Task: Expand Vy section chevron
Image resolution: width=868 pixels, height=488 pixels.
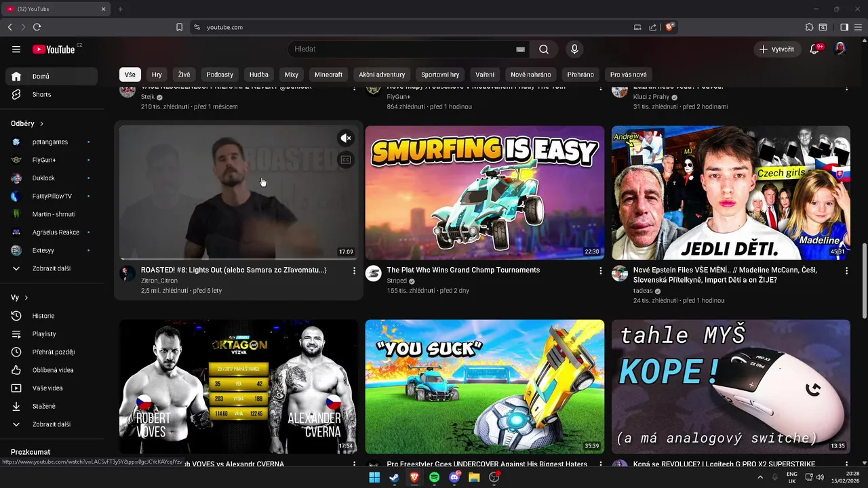Action: pyautogui.click(x=26, y=298)
